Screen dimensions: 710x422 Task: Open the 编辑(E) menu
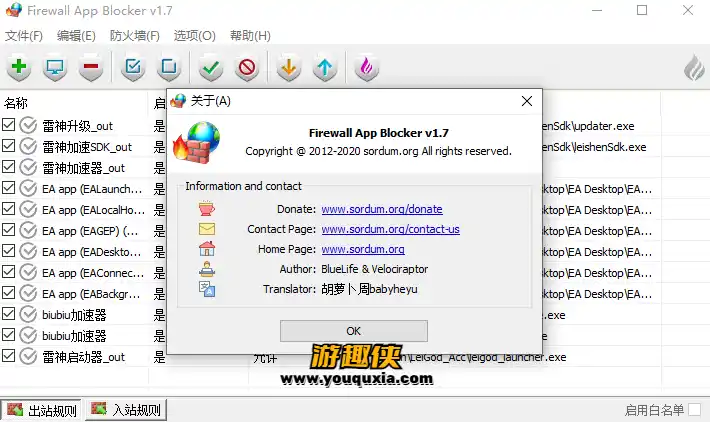pos(76,36)
